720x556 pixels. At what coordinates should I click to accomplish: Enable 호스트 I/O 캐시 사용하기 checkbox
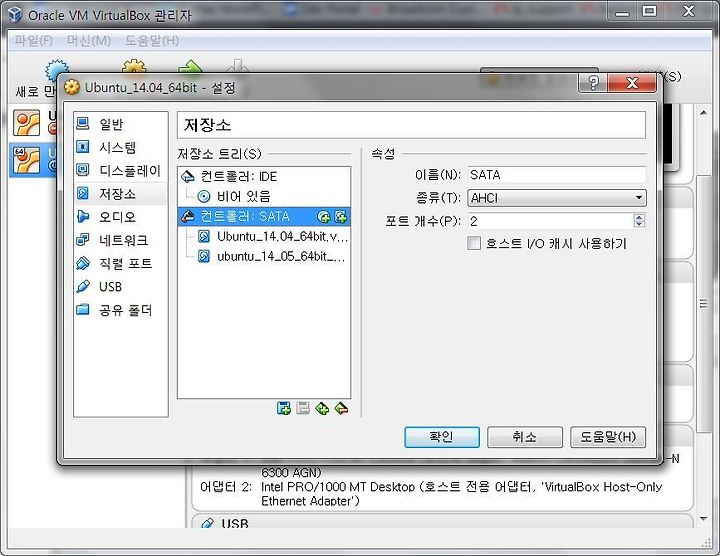click(x=474, y=243)
